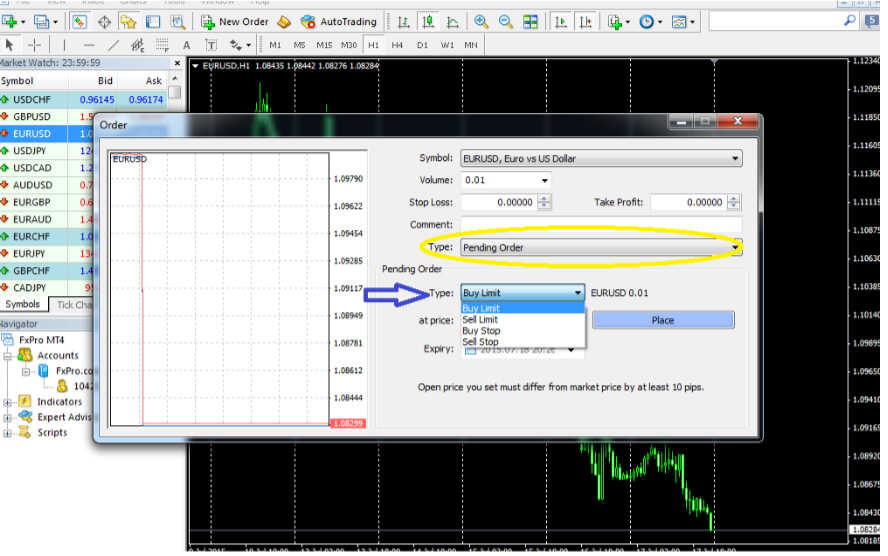Switch chart to the H4 timeframe
Viewport: 888px width, 556px height.
[x=397, y=45]
